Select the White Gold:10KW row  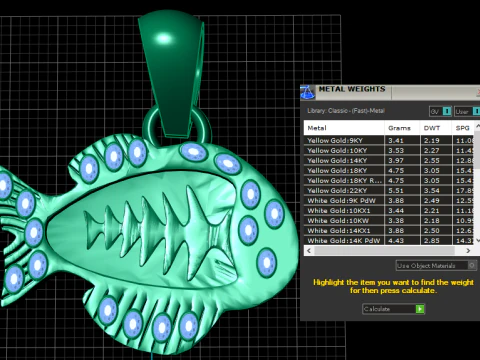click(x=389, y=220)
